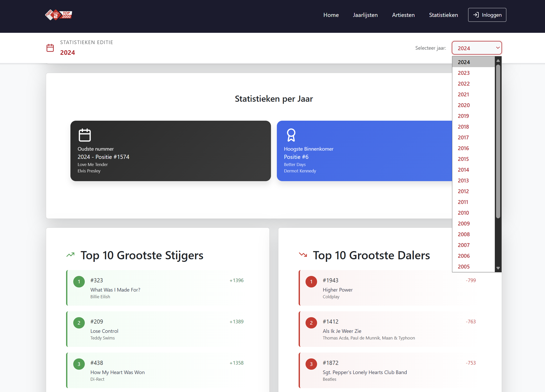Open the Jaarlijsten menu item
Screen dimensions: 545x392
click(x=365, y=15)
